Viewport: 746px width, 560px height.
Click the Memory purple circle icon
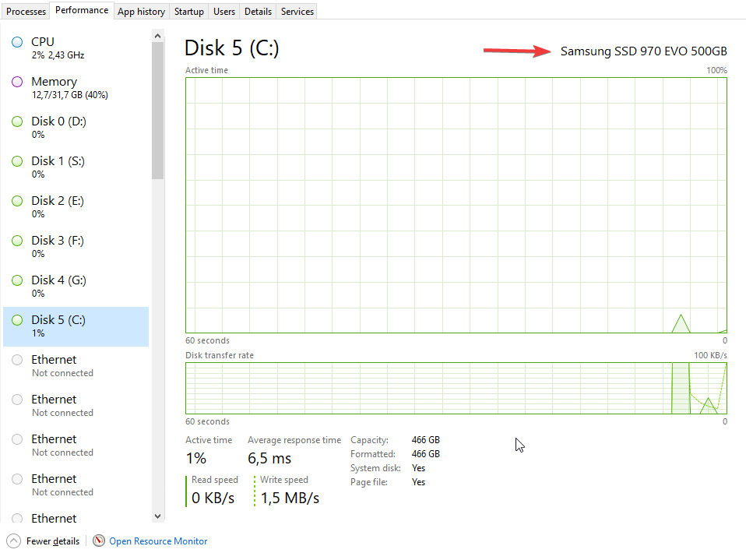pyautogui.click(x=17, y=82)
